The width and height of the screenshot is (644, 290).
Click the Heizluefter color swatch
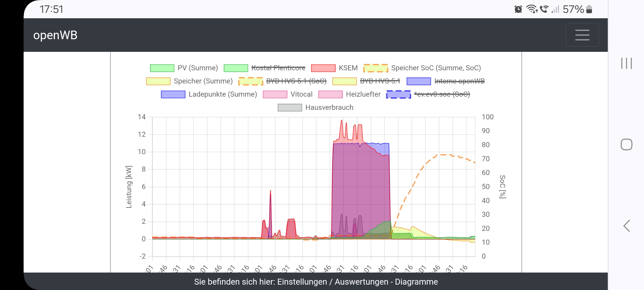330,95
